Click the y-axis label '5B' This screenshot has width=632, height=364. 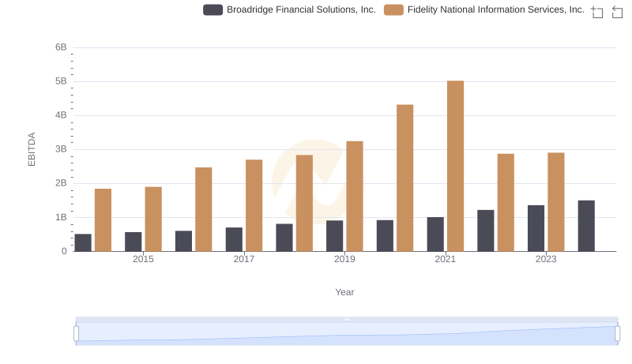point(61,81)
